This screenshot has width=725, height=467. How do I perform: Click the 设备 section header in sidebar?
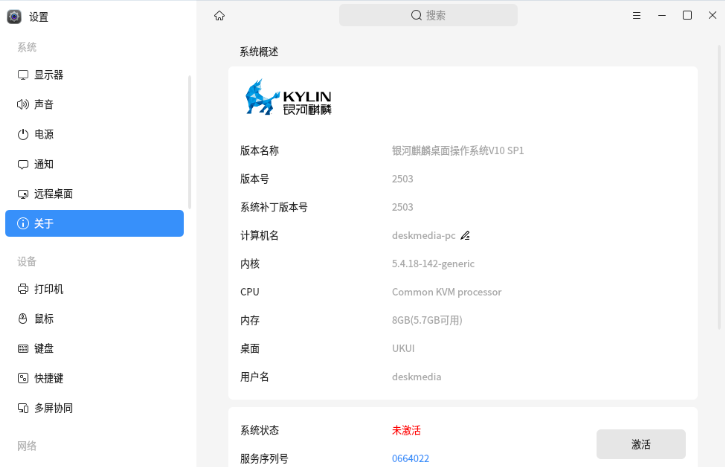coord(27,262)
